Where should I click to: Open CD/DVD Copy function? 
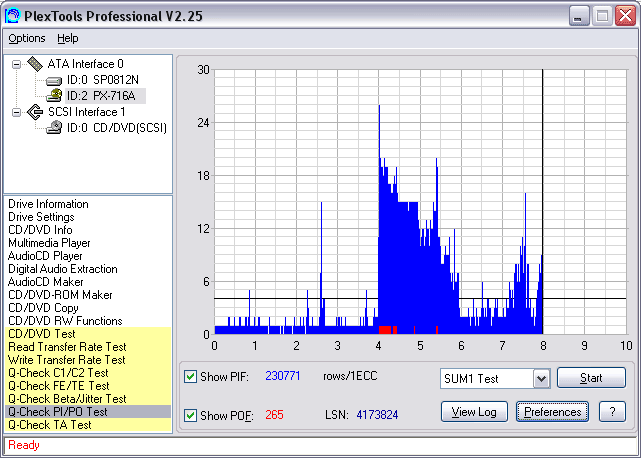[x=43, y=308]
